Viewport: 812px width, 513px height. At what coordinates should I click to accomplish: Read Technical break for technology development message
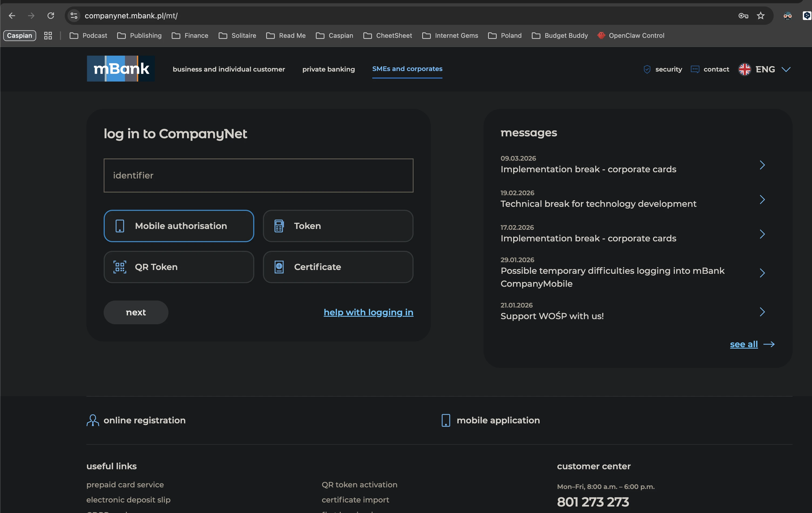[598, 204]
